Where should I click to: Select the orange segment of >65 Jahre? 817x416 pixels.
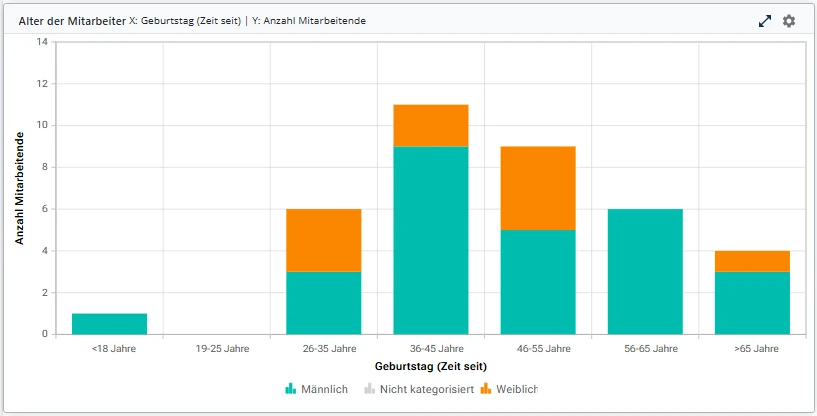point(752,261)
